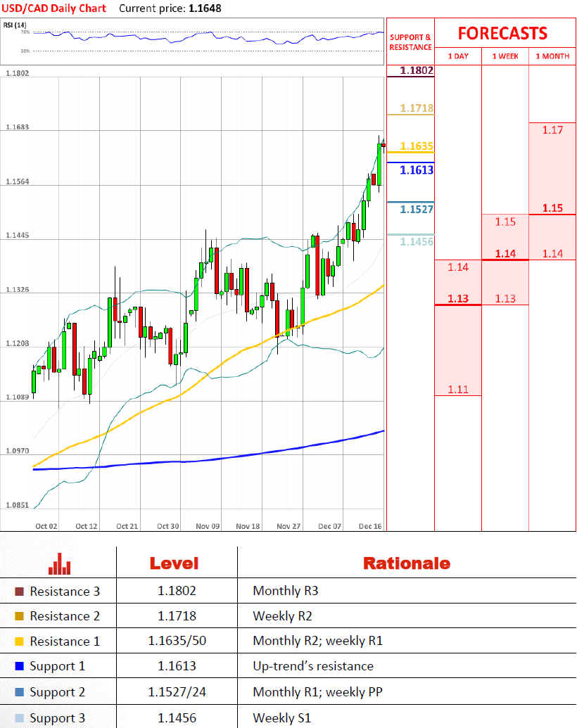This screenshot has width=577, height=728.
Task: Click the Support 2 row label
Action: (x=58, y=692)
